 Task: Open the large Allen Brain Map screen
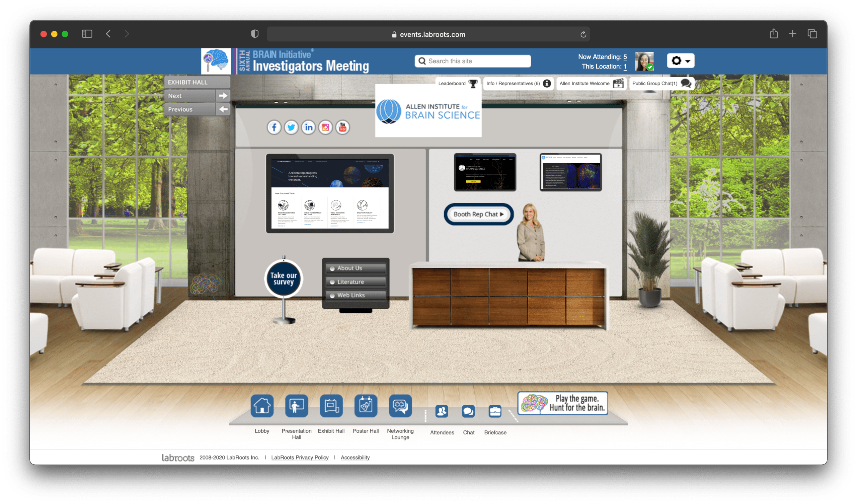[330, 194]
